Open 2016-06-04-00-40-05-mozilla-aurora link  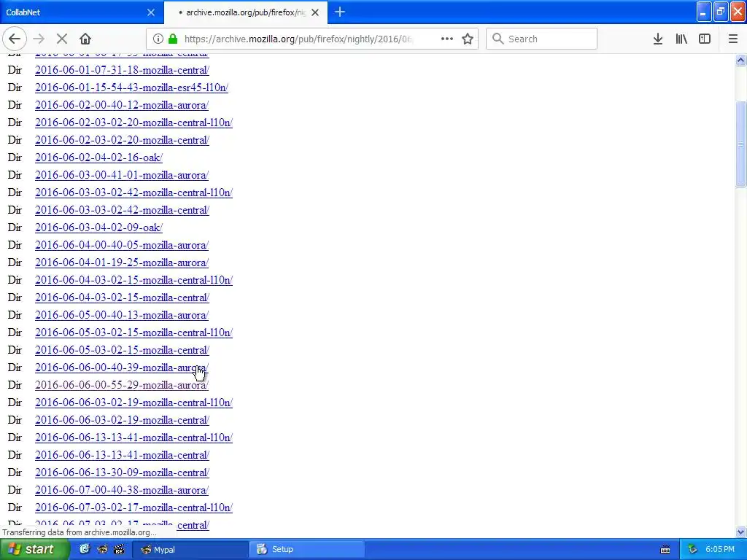point(122,245)
